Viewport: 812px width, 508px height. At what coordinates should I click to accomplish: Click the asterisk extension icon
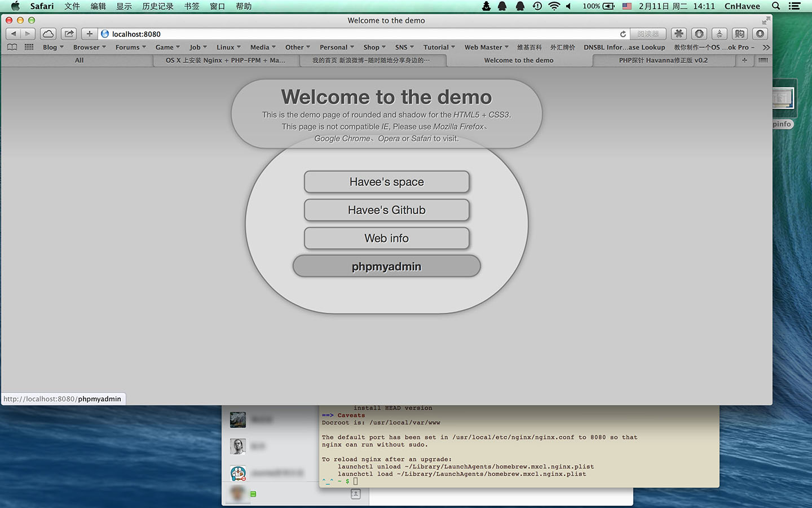[x=679, y=34]
